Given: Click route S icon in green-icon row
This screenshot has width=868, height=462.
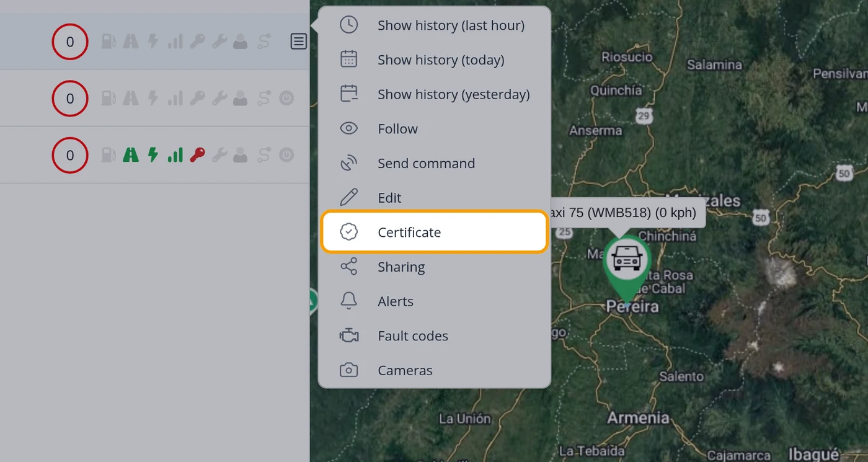Looking at the screenshot, I should [264, 155].
